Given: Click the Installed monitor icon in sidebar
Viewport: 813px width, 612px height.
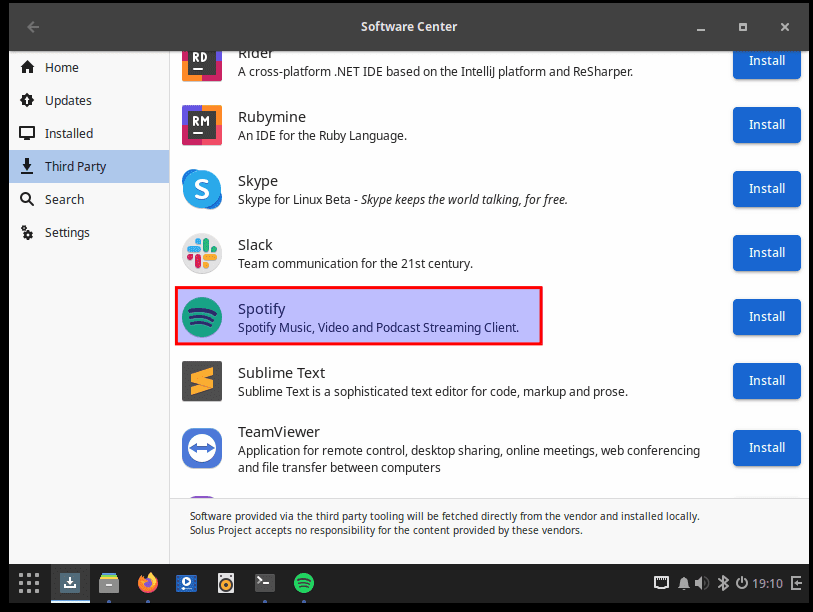Looking at the screenshot, I should (x=27, y=133).
